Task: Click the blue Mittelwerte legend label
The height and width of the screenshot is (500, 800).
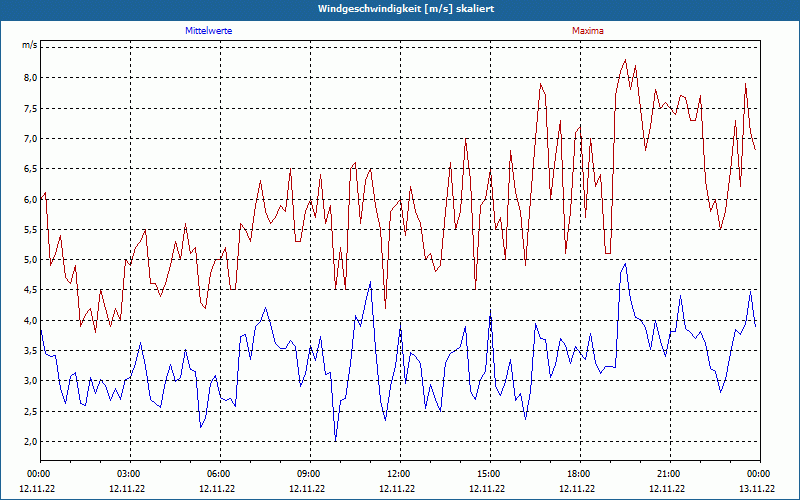Action: click(209, 31)
